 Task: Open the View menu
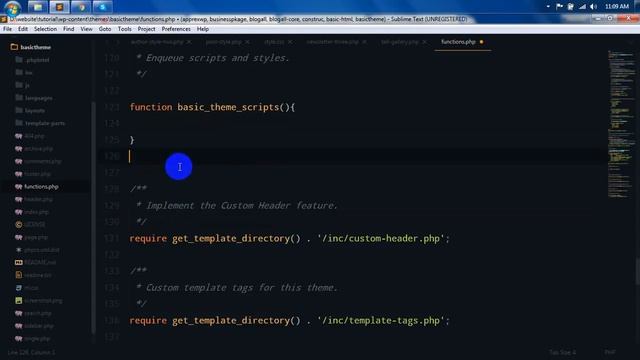click(86, 29)
